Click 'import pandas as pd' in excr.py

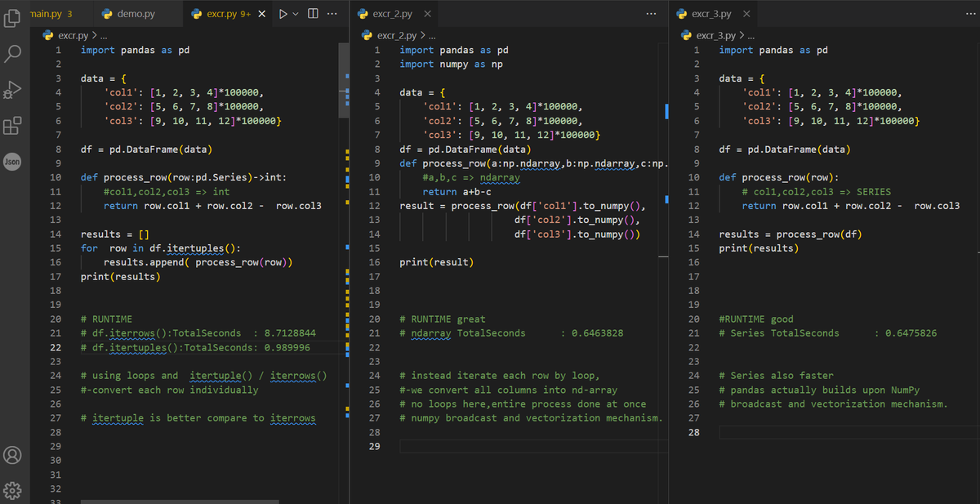coord(135,50)
